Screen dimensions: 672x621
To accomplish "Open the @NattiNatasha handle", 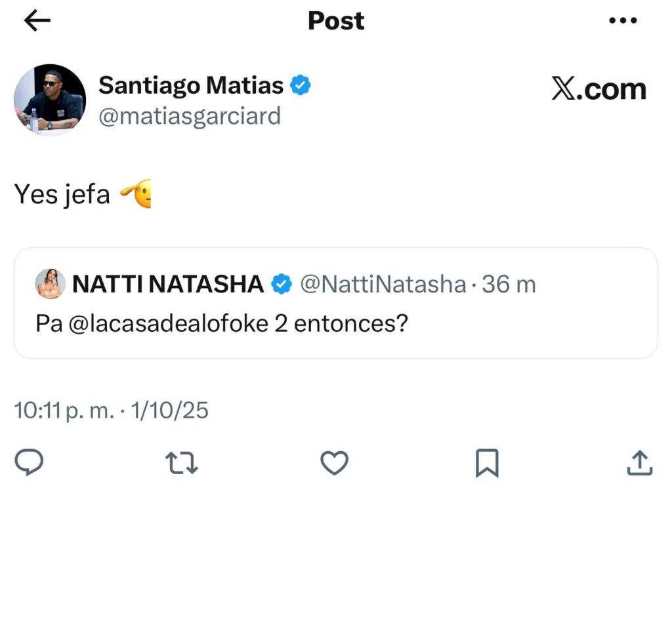I will (x=383, y=284).
